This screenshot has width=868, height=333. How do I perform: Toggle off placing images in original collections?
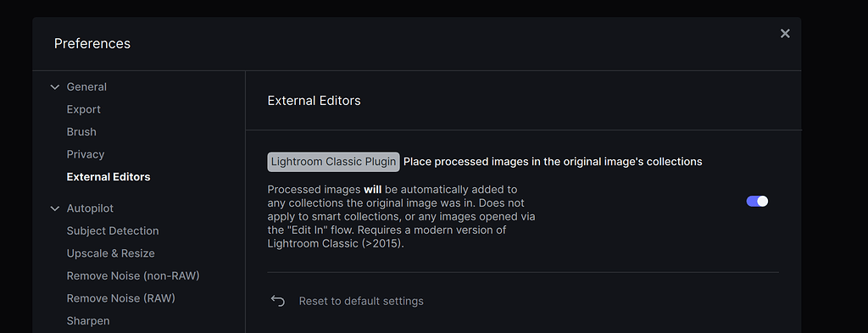[x=757, y=202]
